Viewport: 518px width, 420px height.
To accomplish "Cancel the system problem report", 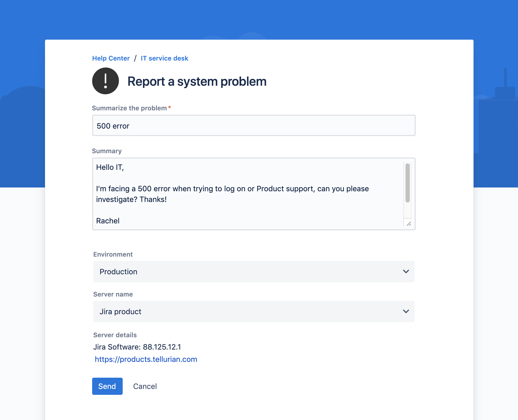I will pos(145,386).
